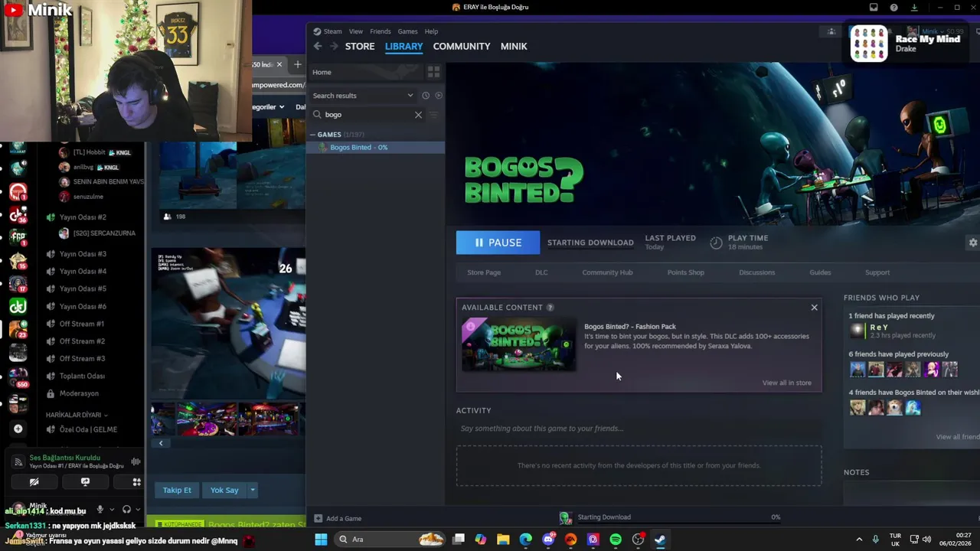
Task: Go back with Steam's left arrow
Action: (x=318, y=46)
